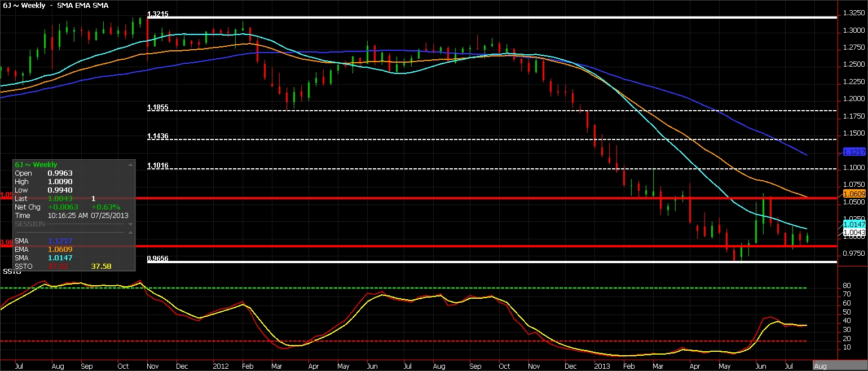Screen dimensions: 868x371
Task: Click the green 6J ~ Weekly data box header
Action: tap(37, 164)
